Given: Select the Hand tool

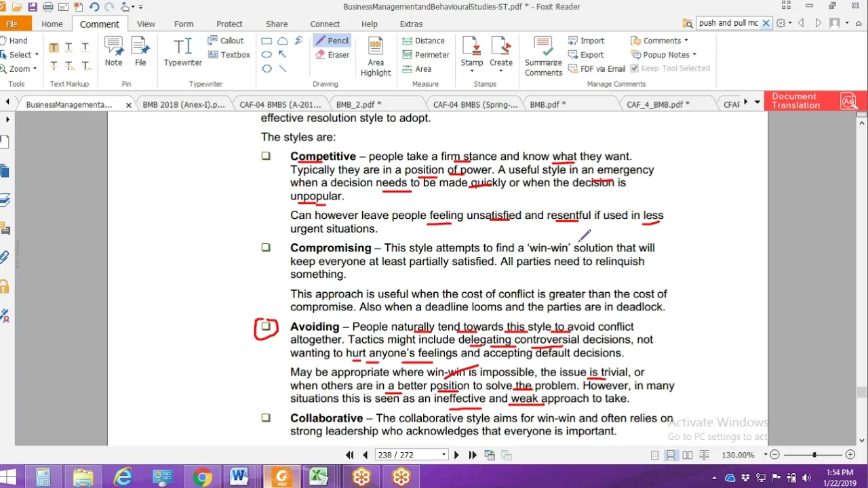Looking at the screenshot, I should click(x=14, y=41).
